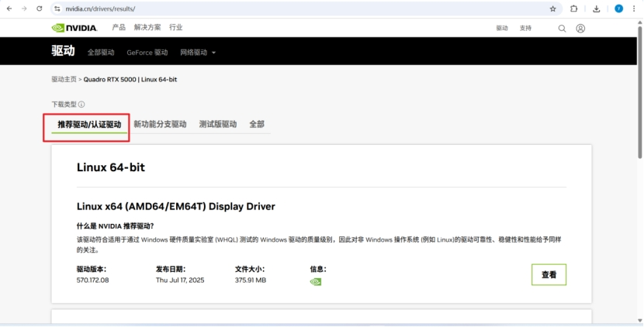Click the 查看 button
Viewport: 644px width, 327px height.
(549, 274)
